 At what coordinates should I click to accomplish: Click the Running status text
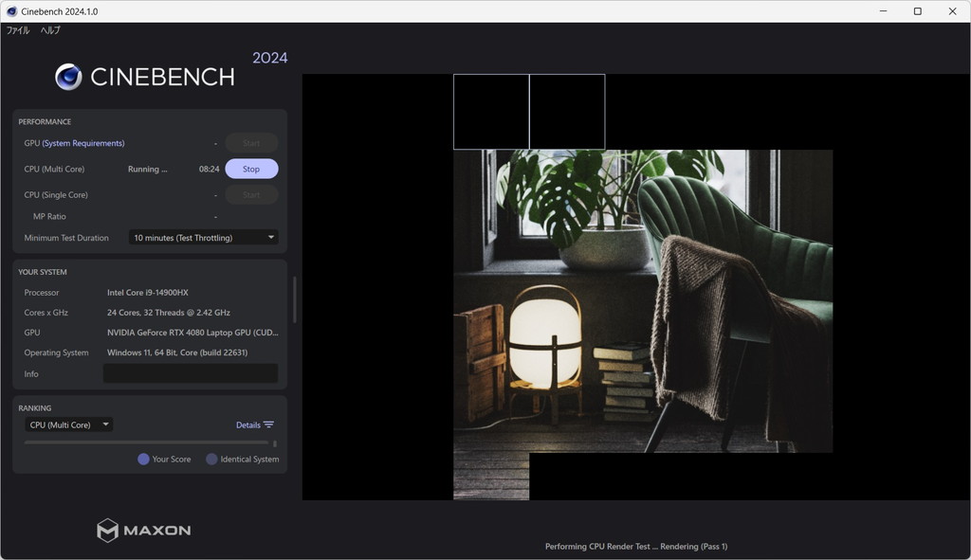147,169
